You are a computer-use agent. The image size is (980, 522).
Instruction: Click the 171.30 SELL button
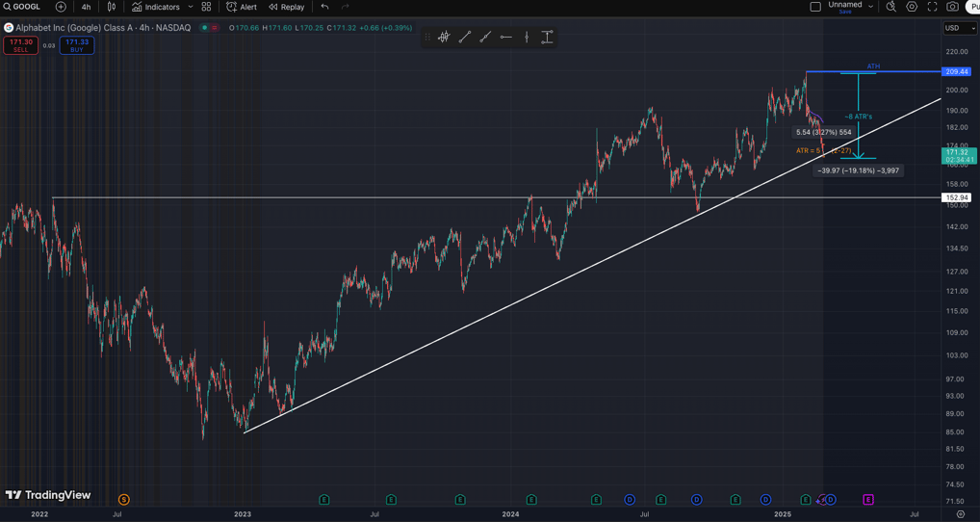21,45
